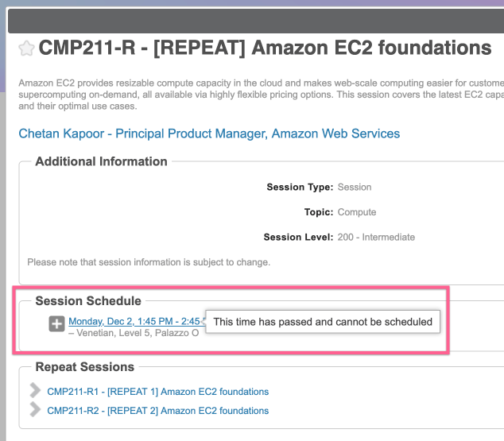Click the Session Type value text
Viewport: 504px width, 441px height.
click(355, 187)
